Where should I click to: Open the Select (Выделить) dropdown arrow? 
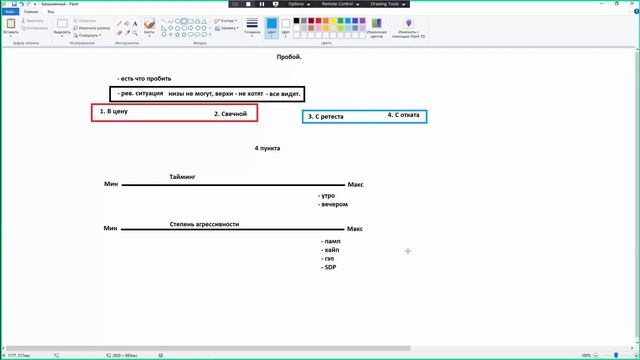tap(62, 36)
